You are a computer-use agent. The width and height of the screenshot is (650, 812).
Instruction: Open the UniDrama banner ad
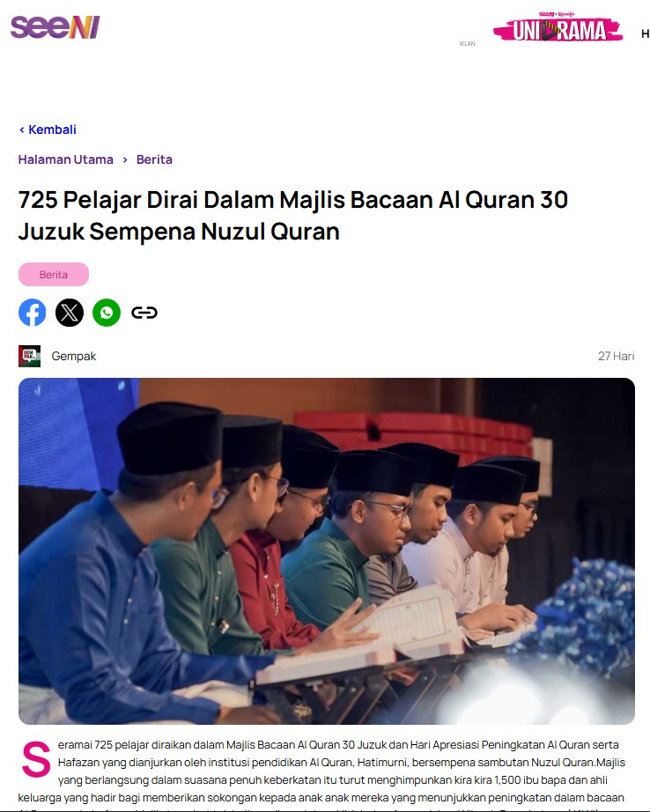coord(558,27)
